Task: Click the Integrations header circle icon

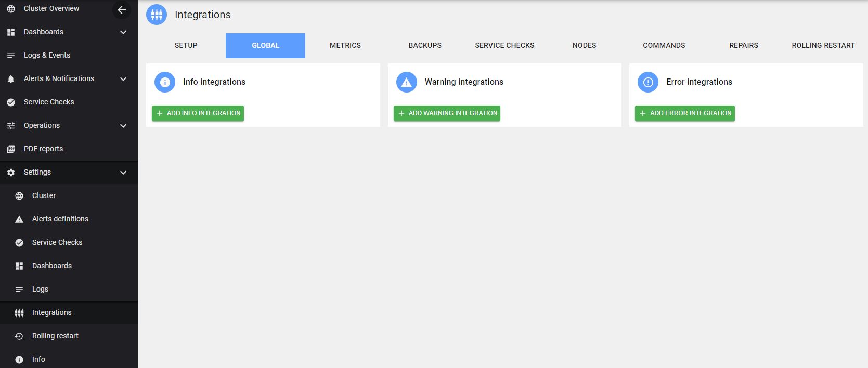Action: 157,15
